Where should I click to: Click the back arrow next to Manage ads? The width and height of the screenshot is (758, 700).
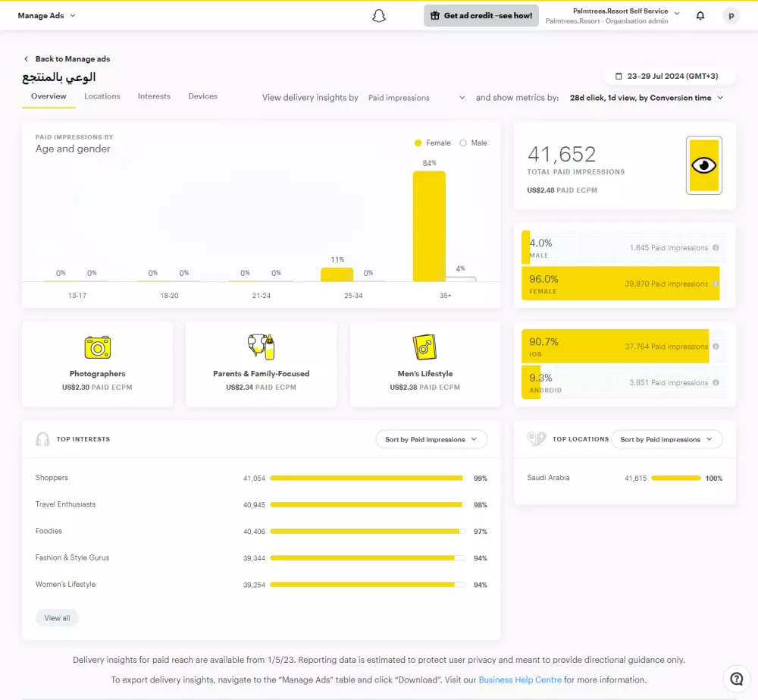(26, 59)
